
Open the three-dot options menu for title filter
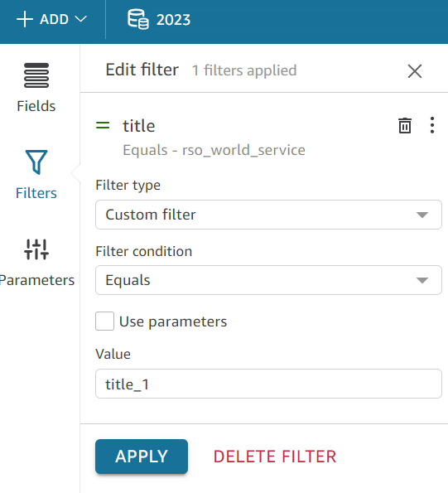coord(432,125)
